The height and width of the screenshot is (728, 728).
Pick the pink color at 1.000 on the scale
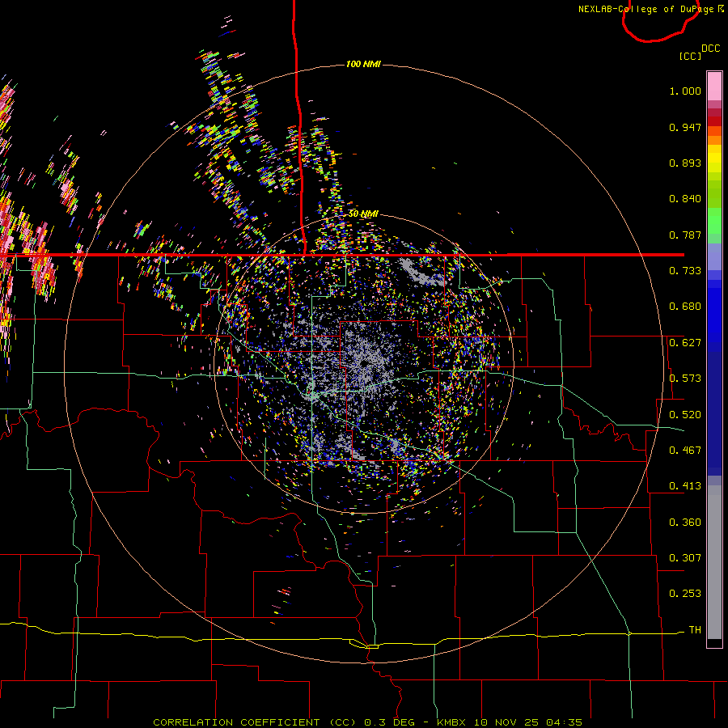(714, 87)
